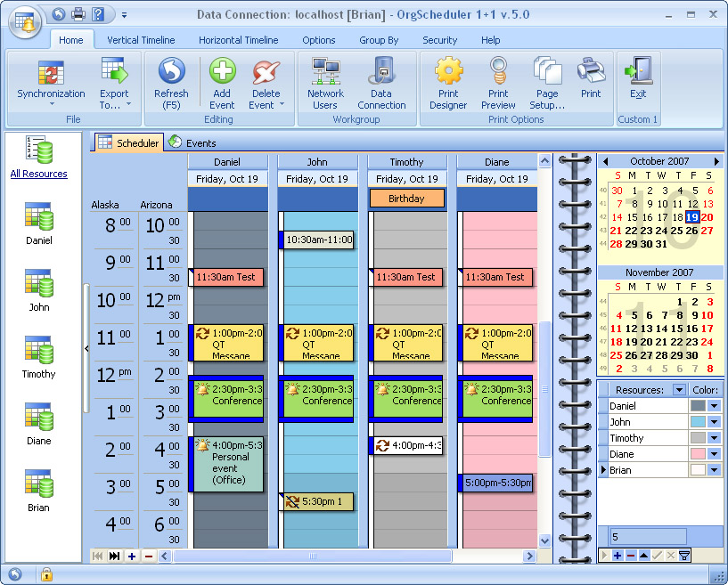Select the John resource icon
Image resolution: width=728 pixels, height=585 pixels.
point(39,283)
